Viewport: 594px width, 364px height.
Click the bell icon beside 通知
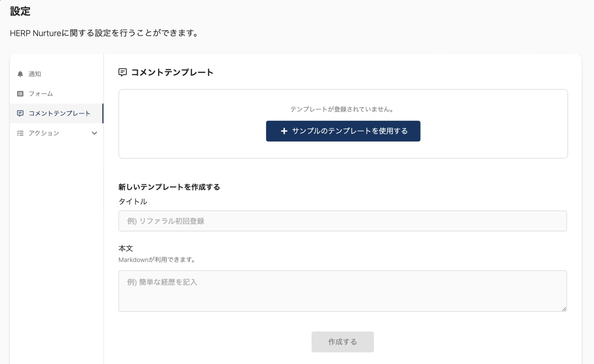click(x=20, y=74)
